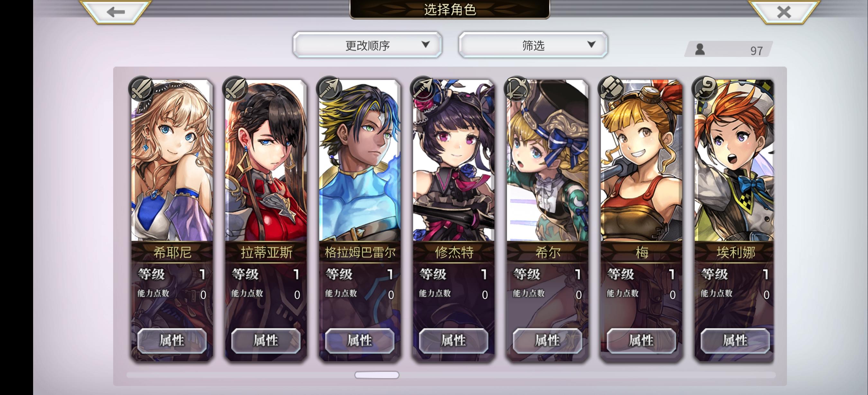Image resolution: width=868 pixels, height=395 pixels.
Task: Click the spear class icon on 格拉姆巴雷尔
Action: coord(329,89)
